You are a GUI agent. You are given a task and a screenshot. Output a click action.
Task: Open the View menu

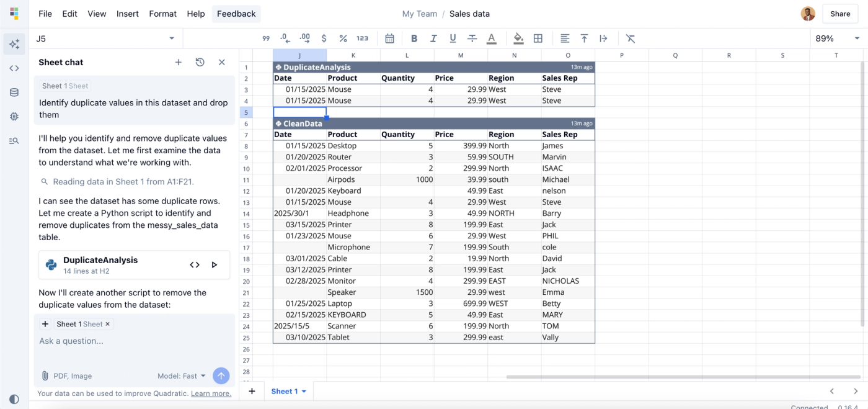[x=97, y=14]
